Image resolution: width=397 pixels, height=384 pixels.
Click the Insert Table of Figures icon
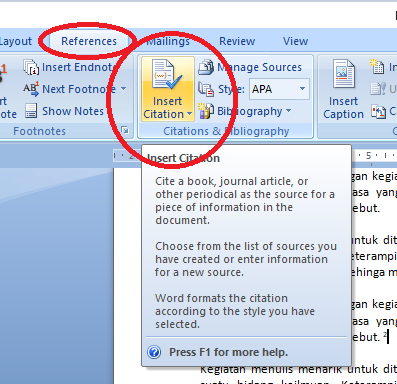click(378, 67)
